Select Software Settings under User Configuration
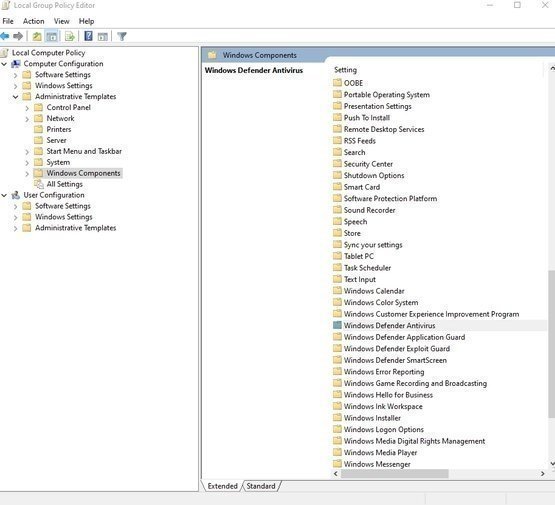 click(x=63, y=206)
